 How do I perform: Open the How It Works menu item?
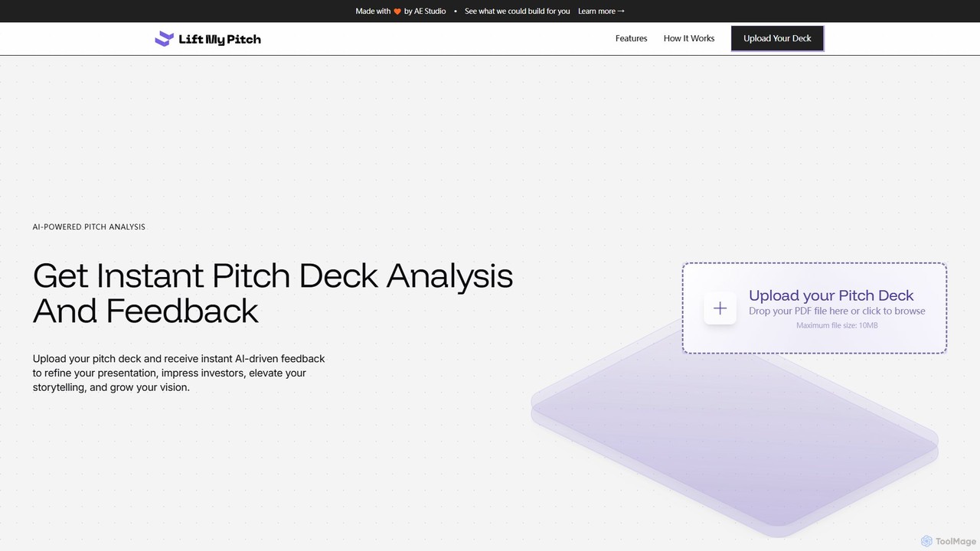pyautogui.click(x=689, y=38)
